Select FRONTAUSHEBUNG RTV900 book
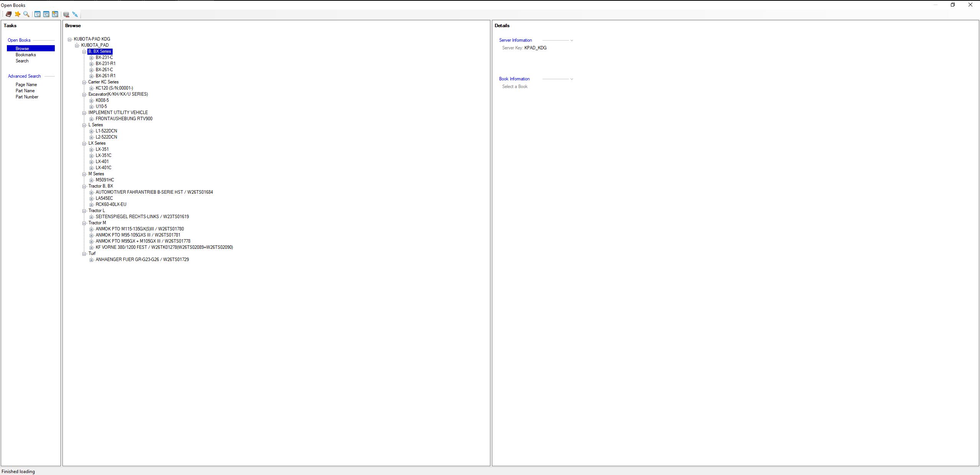The height and width of the screenshot is (475, 980). (124, 119)
